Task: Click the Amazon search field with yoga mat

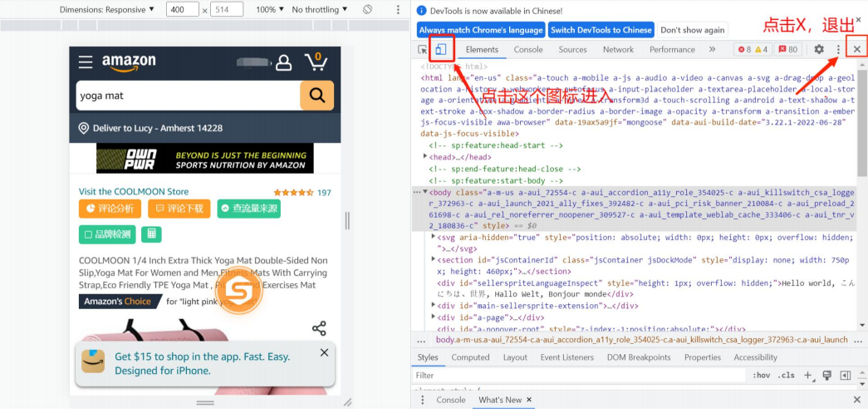Action: click(x=189, y=96)
